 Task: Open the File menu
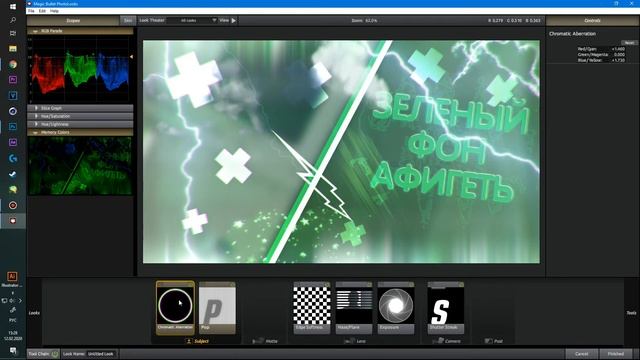pos(31,11)
